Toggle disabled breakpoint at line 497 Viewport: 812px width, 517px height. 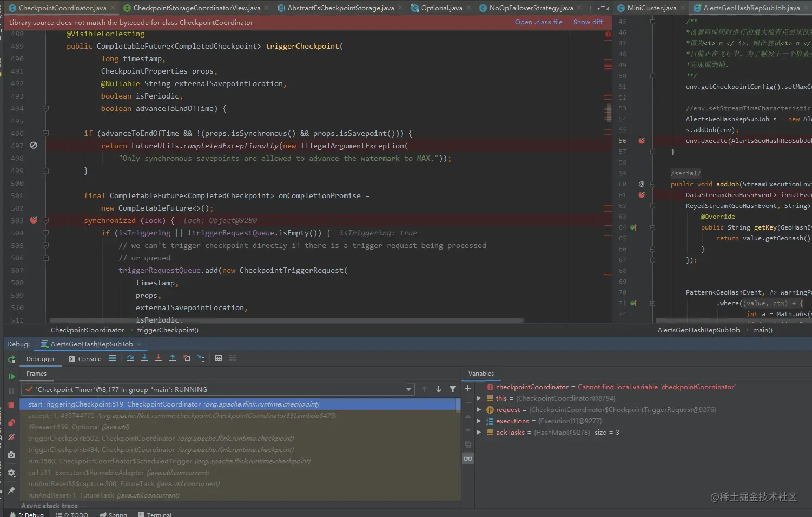pos(34,145)
